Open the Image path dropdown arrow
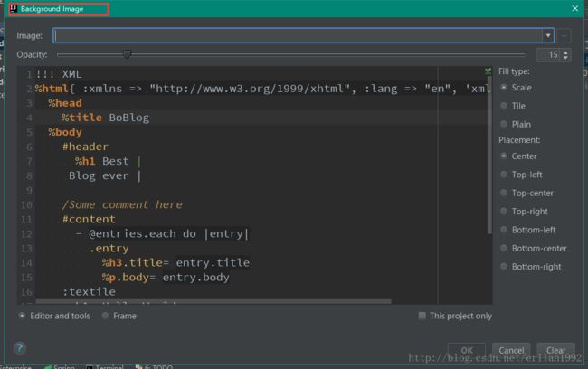Image resolution: width=588 pixels, height=369 pixels. pos(548,35)
